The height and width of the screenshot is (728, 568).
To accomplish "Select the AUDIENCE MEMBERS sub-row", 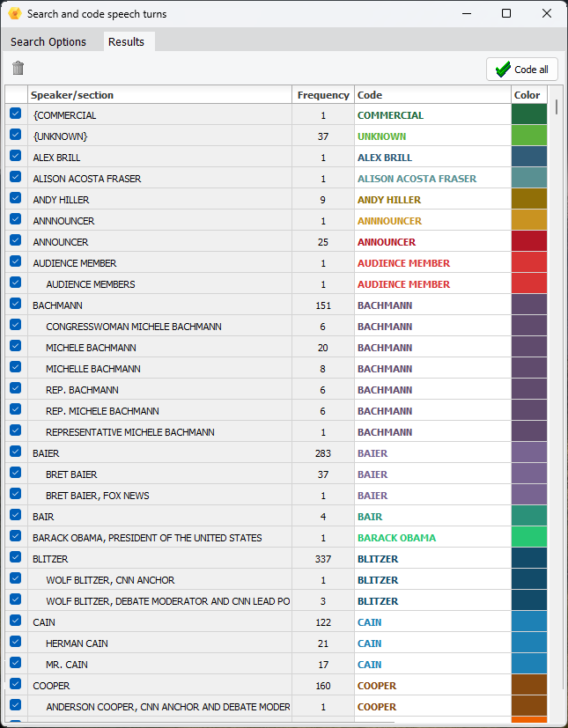I will [x=276, y=284].
